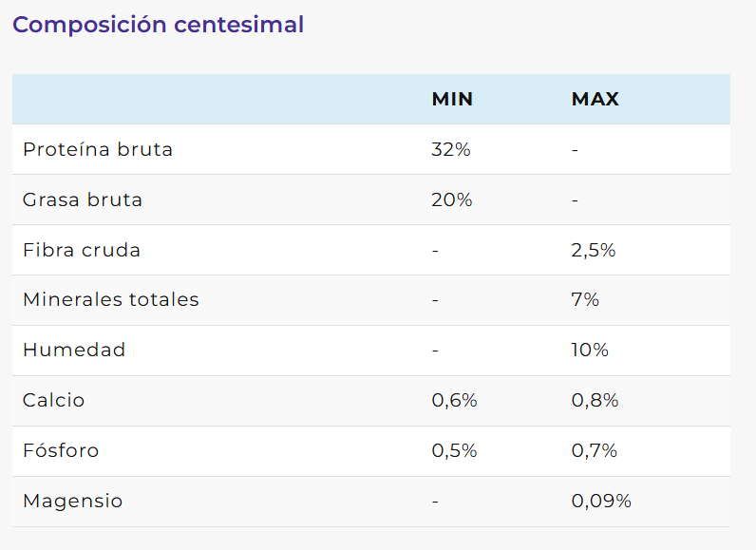This screenshot has height=550, width=756.
Task: Click the "Calcio" row label
Action: 53,400
